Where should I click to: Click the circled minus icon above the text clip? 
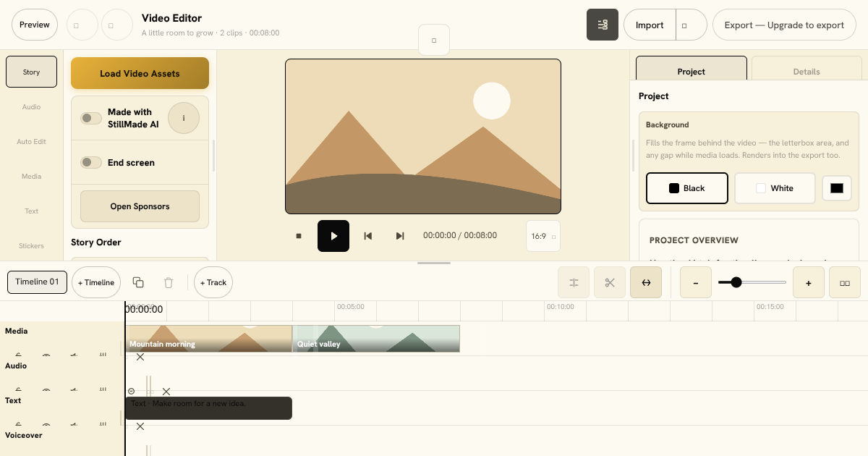point(131,392)
